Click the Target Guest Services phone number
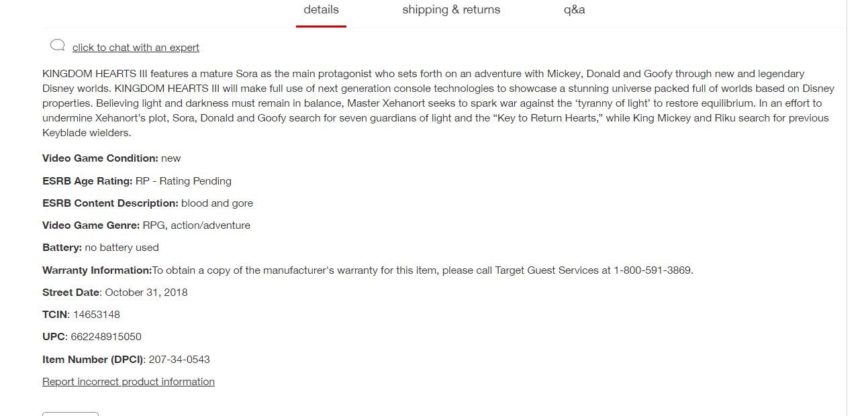The height and width of the screenshot is (416, 868). (652, 270)
